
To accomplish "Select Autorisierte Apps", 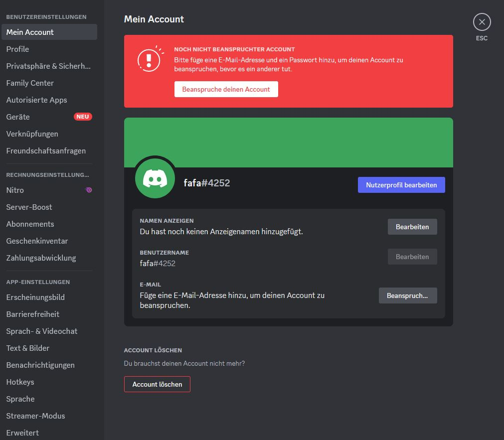I will tap(49, 100).
